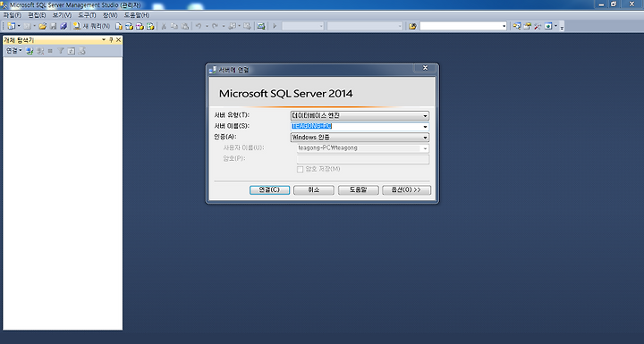Click Connect Object Explorer icon
The height and width of the screenshot is (344, 644).
coord(30,51)
